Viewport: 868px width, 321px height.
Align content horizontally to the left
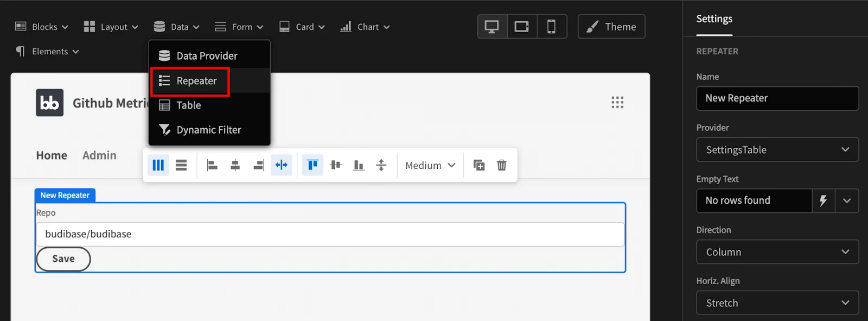point(212,165)
